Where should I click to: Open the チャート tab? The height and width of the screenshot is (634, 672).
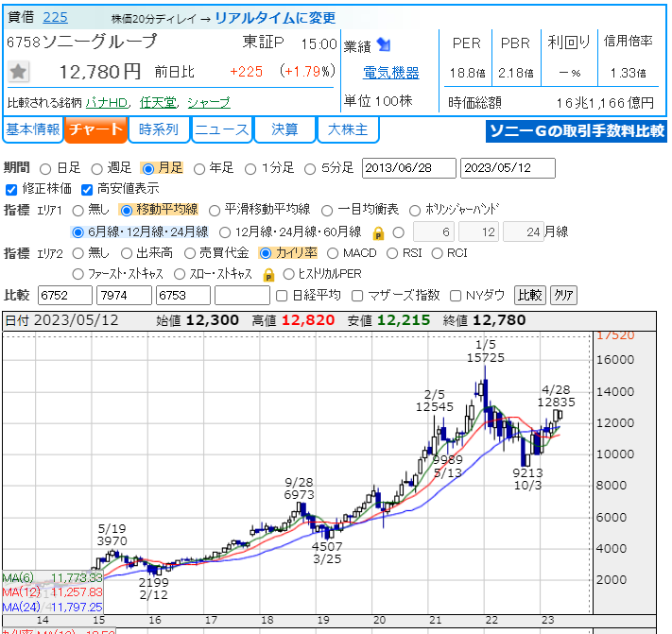pos(96,129)
